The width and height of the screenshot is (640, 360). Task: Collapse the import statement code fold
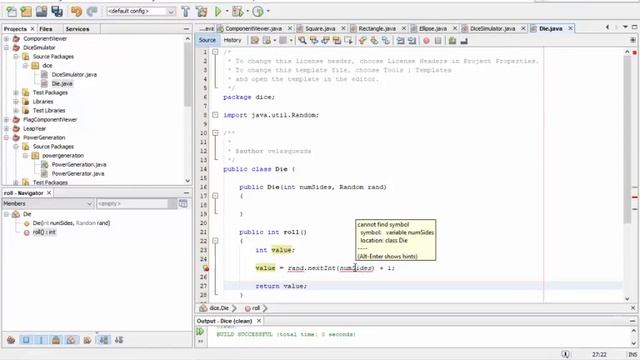[x=215, y=115]
